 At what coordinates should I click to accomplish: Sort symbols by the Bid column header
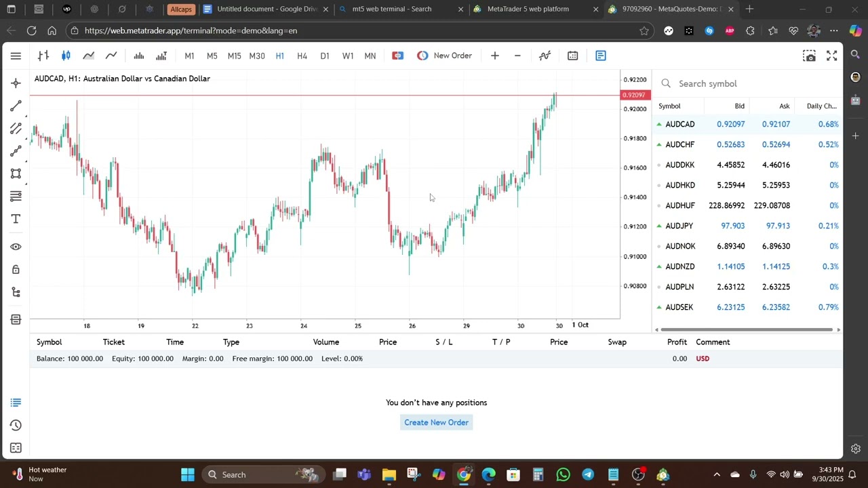(x=739, y=106)
